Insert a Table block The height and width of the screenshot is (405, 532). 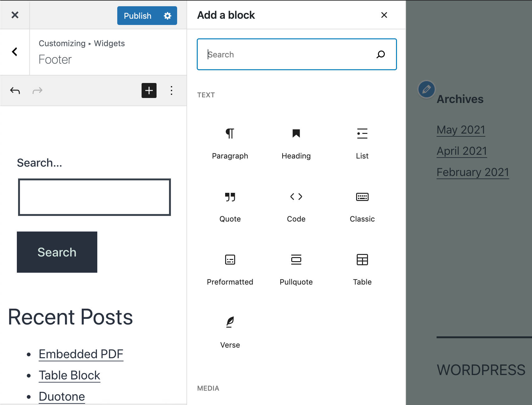[362, 270]
